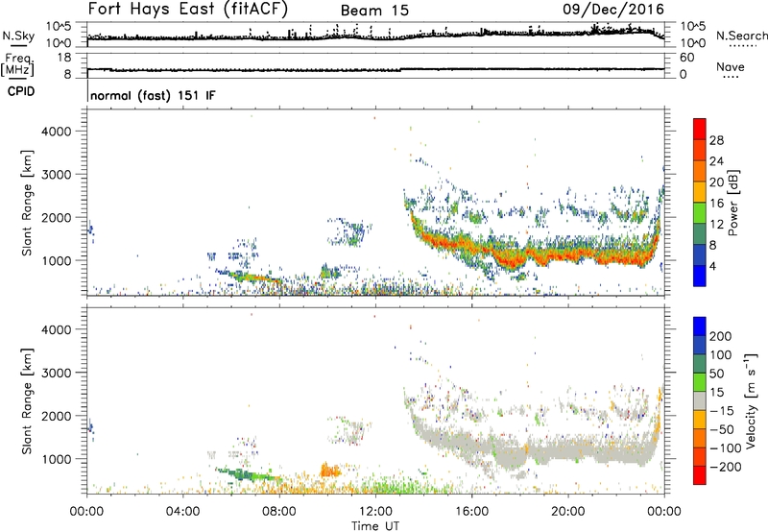768x532 pixels.
Task: Click the '1000' tick of the velocity panel
Action: pyautogui.click(x=57, y=459)
